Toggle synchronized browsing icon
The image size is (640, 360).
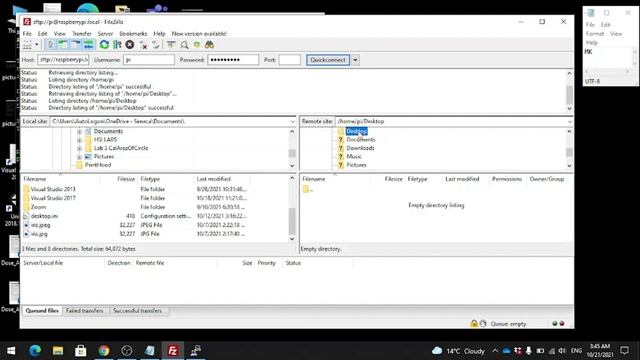click(x=197, y=45)
